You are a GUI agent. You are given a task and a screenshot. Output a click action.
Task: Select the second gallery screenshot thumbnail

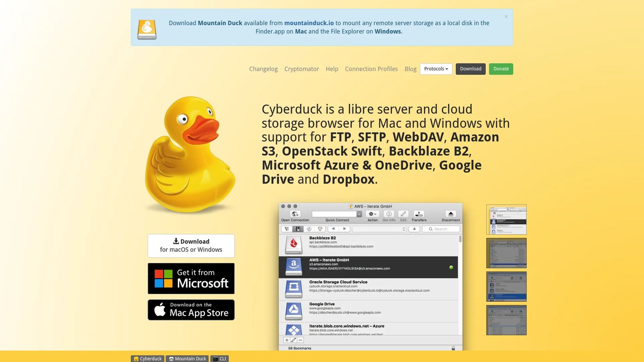(x=506, y=253)
